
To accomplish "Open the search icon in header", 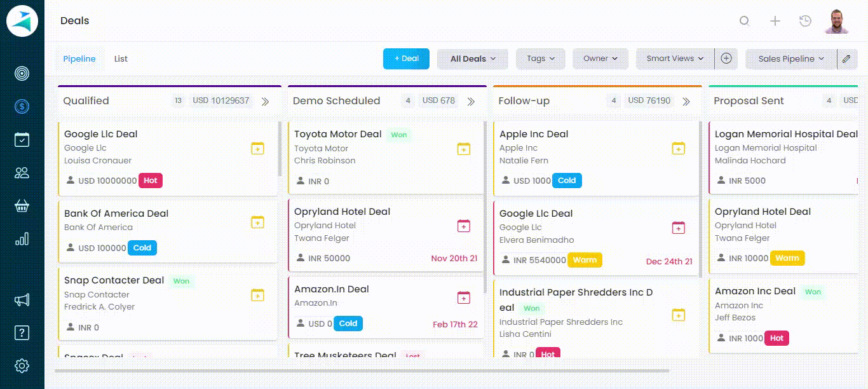I will tap(744, 21).
